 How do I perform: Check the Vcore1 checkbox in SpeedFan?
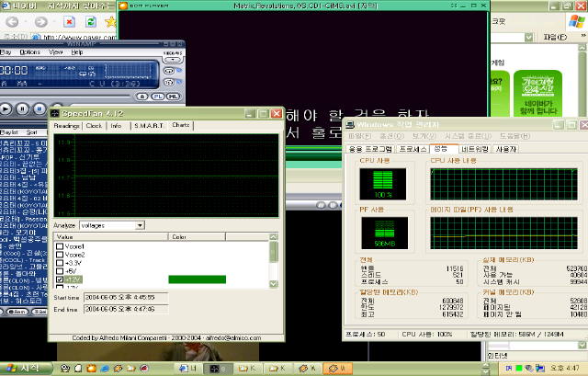pos(60,246)
